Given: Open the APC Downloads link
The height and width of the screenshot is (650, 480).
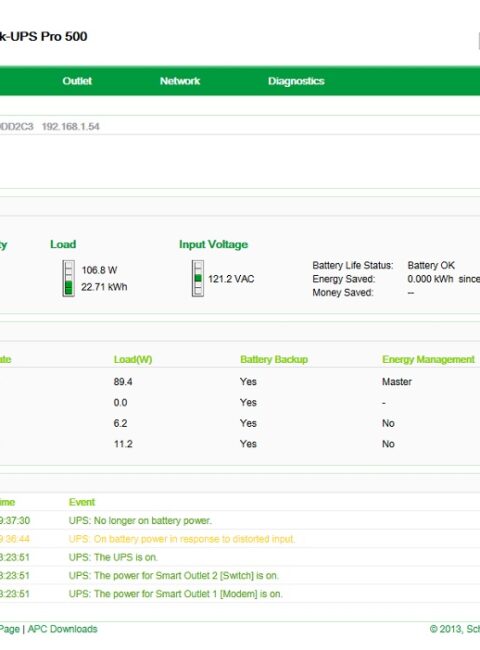Looking at the screenshot, I should click(62, 629).
